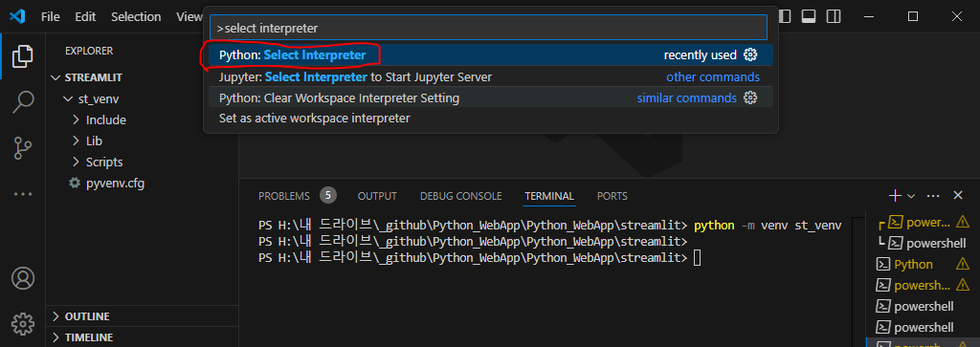Screen dimensions: 980x347
Task: Open the Explorer view in activity bar
Action: (23, 56)
